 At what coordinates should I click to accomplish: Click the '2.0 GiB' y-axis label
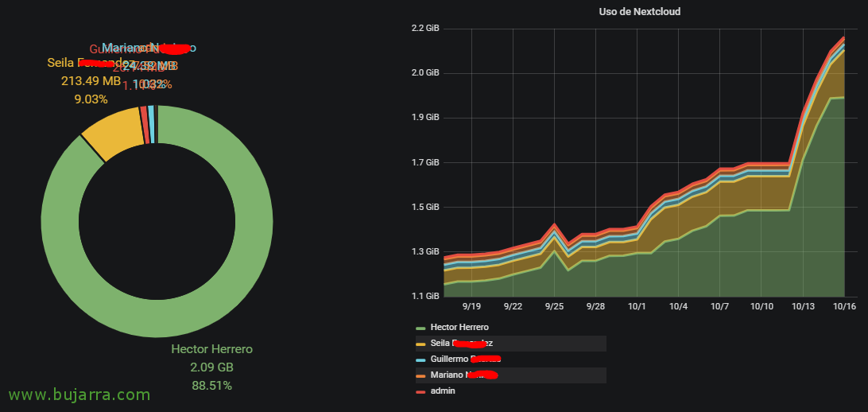pos(426,73)
